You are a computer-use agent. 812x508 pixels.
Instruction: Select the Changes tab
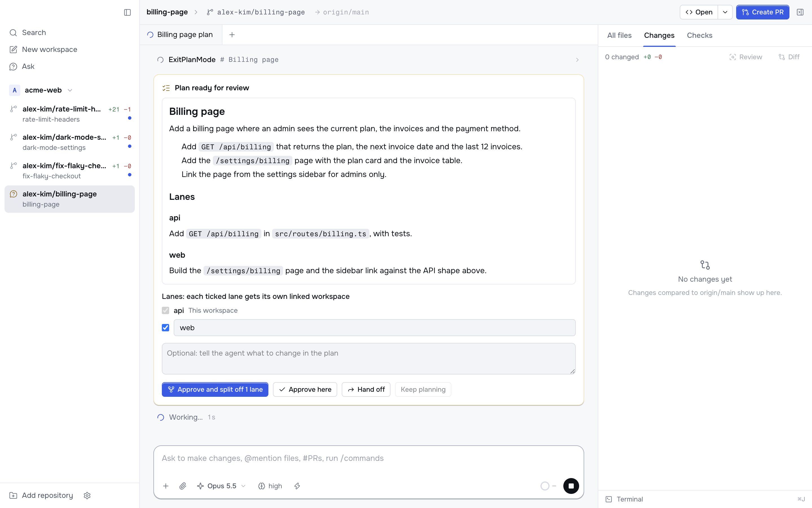pyautogui.click(x=659, y=35)
